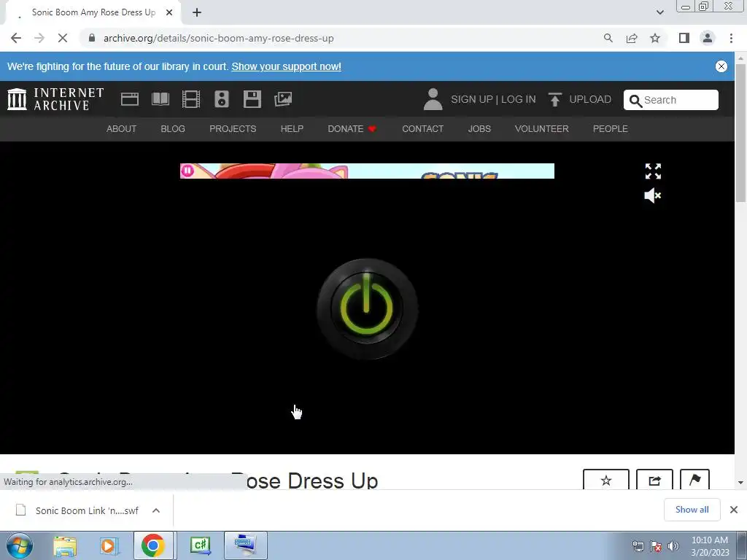
Task: Click the address bar URL
Action: click(219, 38)
